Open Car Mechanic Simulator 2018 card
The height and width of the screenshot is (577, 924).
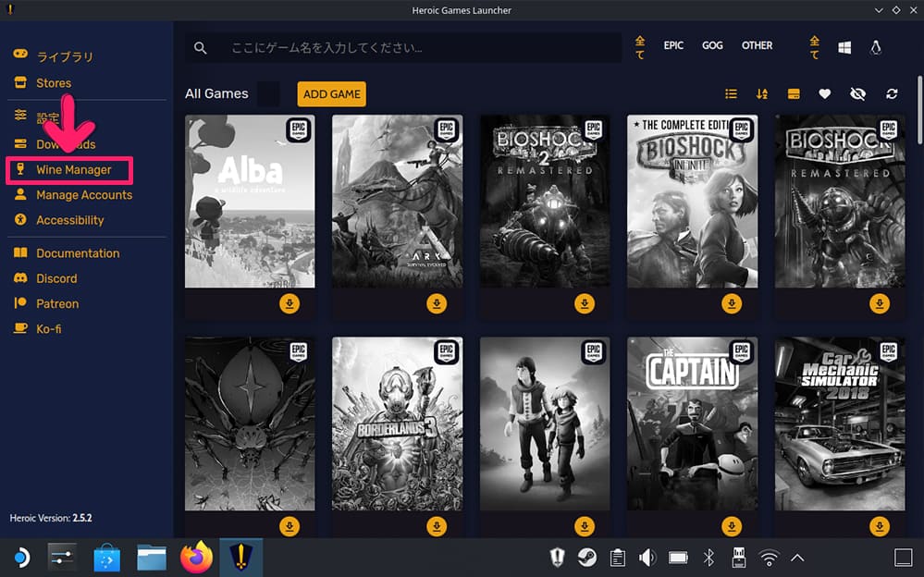tap(840, 424)
